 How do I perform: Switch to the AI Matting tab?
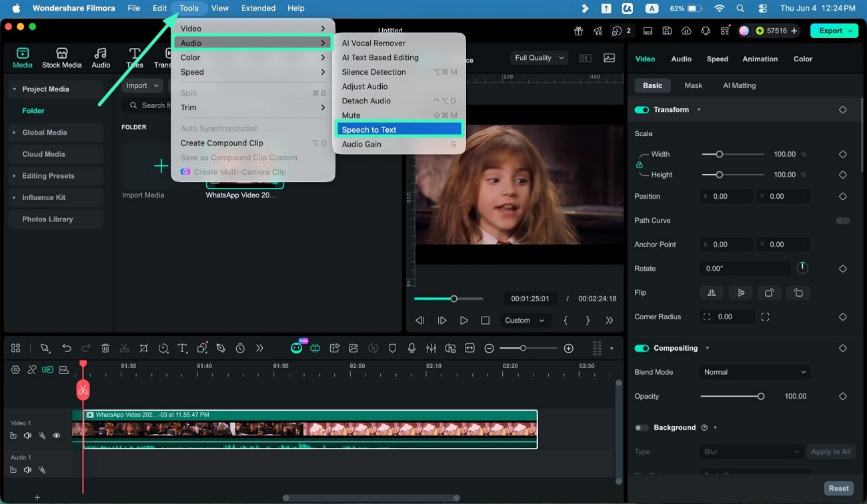pos(739,85)
